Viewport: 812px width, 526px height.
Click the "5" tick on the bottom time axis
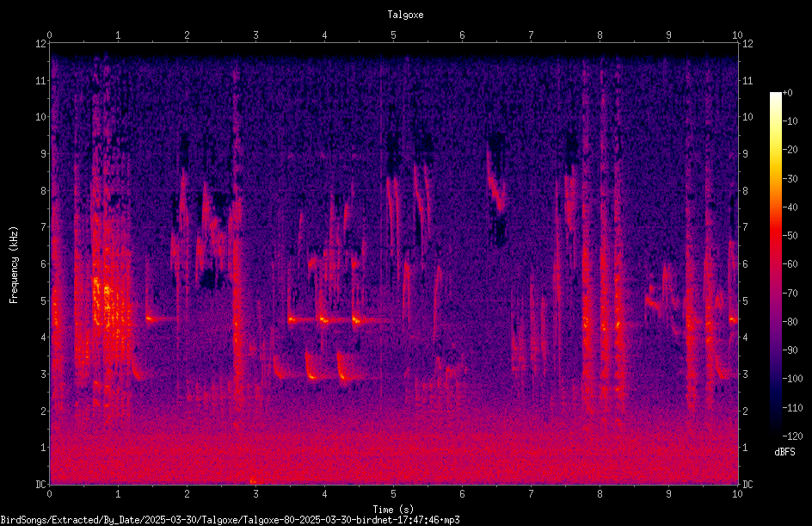(x=394, y=494)
